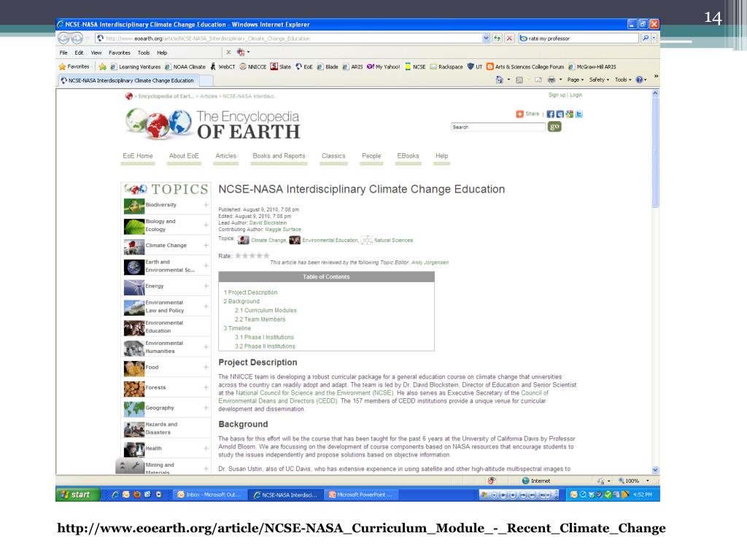The height and width of the screenshot is (560, 747).
Task: Open the Favorites menu
Action: tap(120, 52)
